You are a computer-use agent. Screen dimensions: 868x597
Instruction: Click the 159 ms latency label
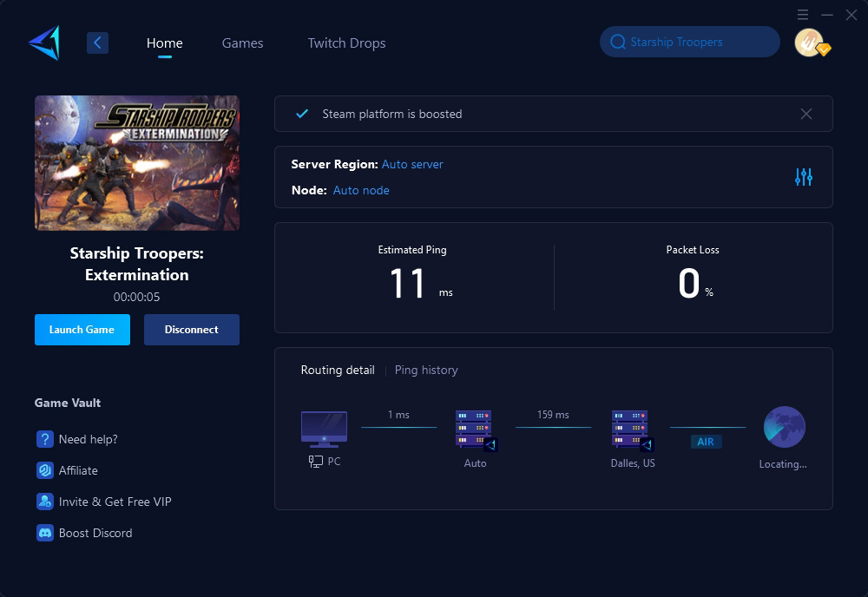(553, 415)
